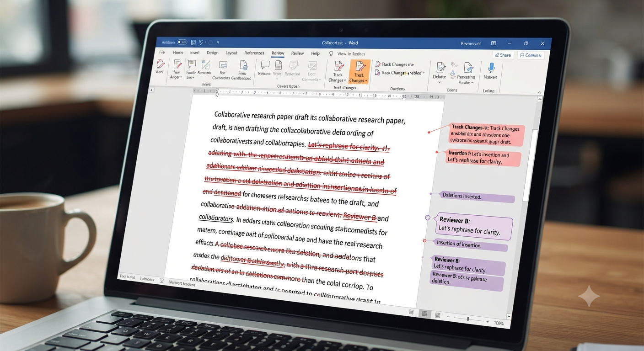644x351 pixels.
Task: Click the Save icon in title bar
Action: pyautogui.click(x=193, y=43)
